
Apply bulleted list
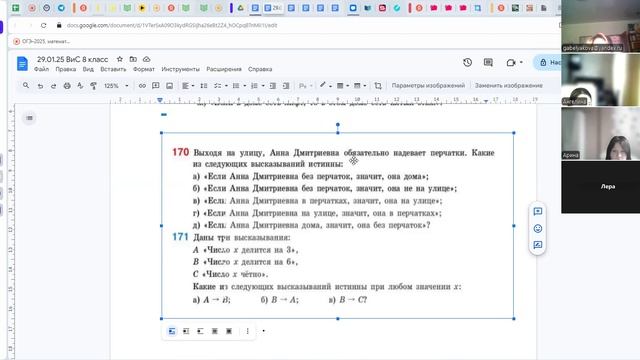236,86
